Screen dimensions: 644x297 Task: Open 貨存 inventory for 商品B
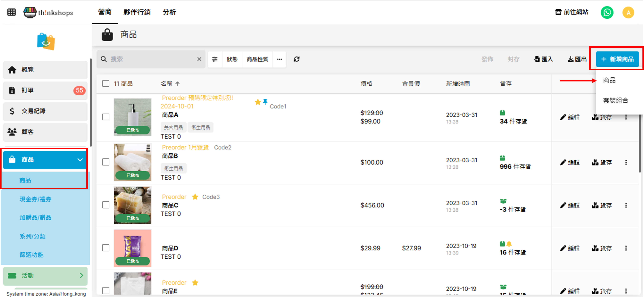tap(602, 162)
